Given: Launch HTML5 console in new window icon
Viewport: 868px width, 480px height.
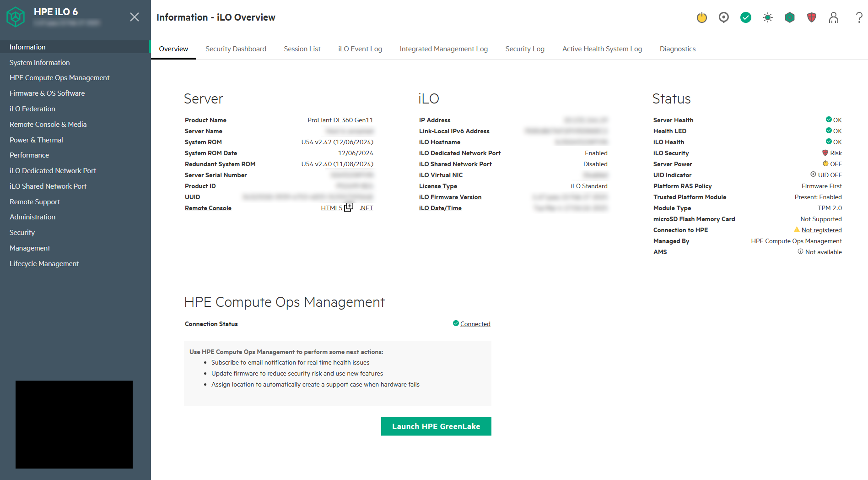Looking at the screenshot, I should coord(349,207).
